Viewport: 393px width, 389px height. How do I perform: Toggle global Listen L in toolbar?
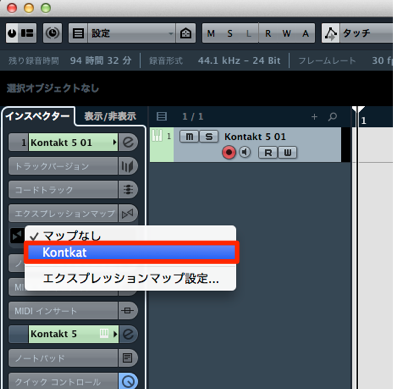[248, 33]
